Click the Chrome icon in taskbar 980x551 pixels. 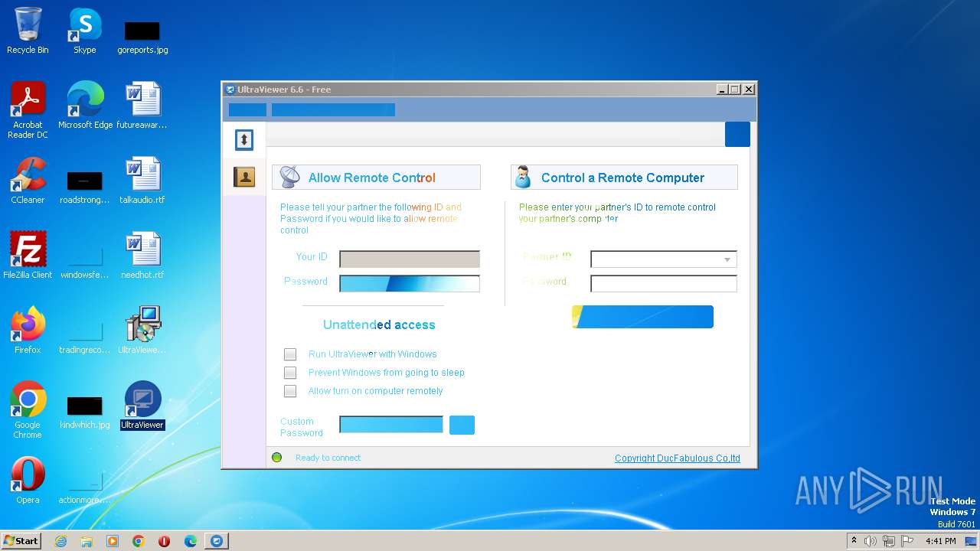[139, 541]
